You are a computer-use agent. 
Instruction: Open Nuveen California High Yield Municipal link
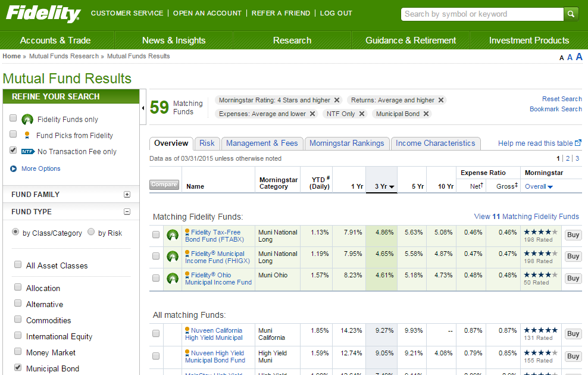point(214,334)
